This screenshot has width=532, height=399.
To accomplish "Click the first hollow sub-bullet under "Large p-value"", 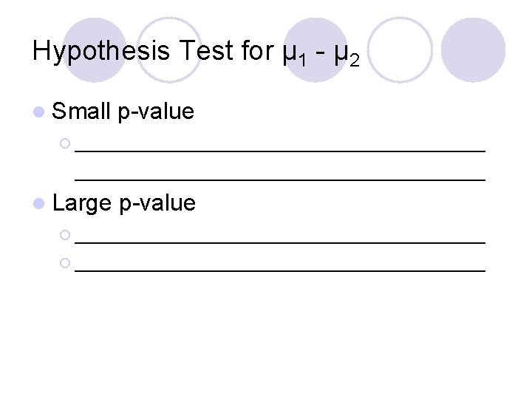I will pos(65,235).
